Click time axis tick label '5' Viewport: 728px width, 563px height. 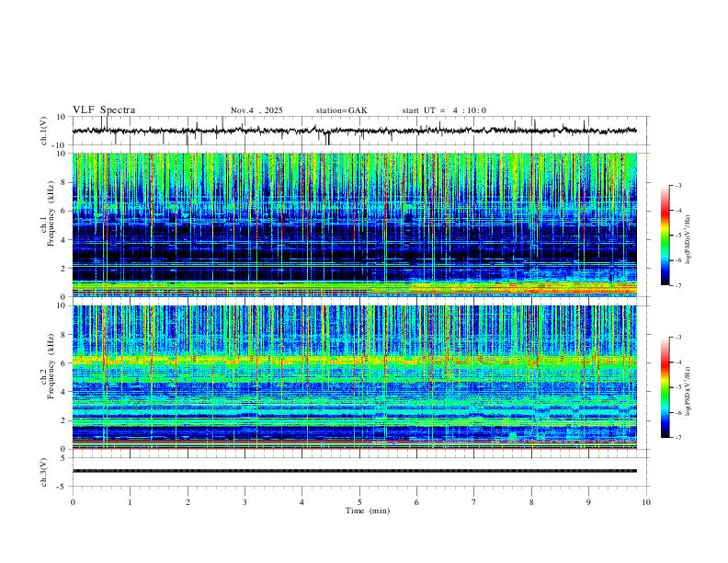tap(359, 502)
